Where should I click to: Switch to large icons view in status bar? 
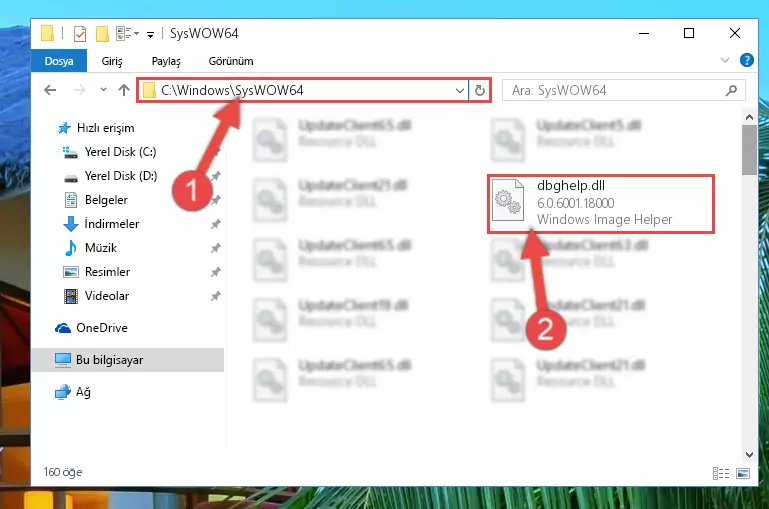coord(743,473)
